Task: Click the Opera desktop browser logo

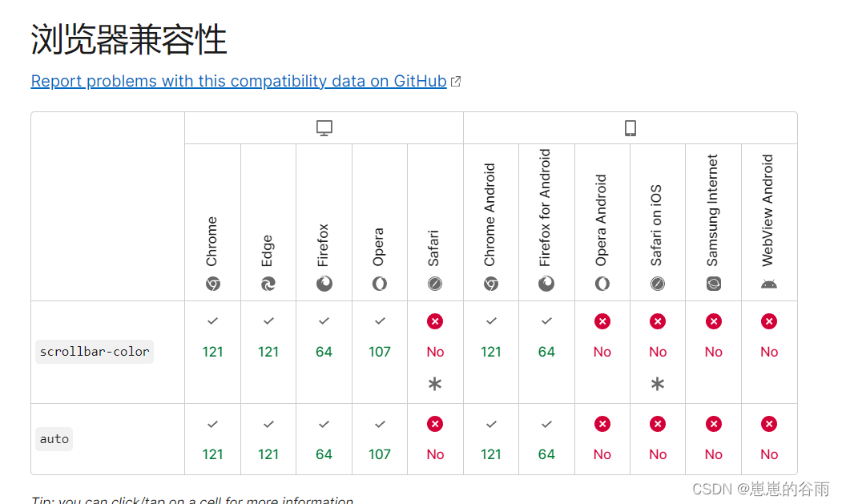Action: 380,284
